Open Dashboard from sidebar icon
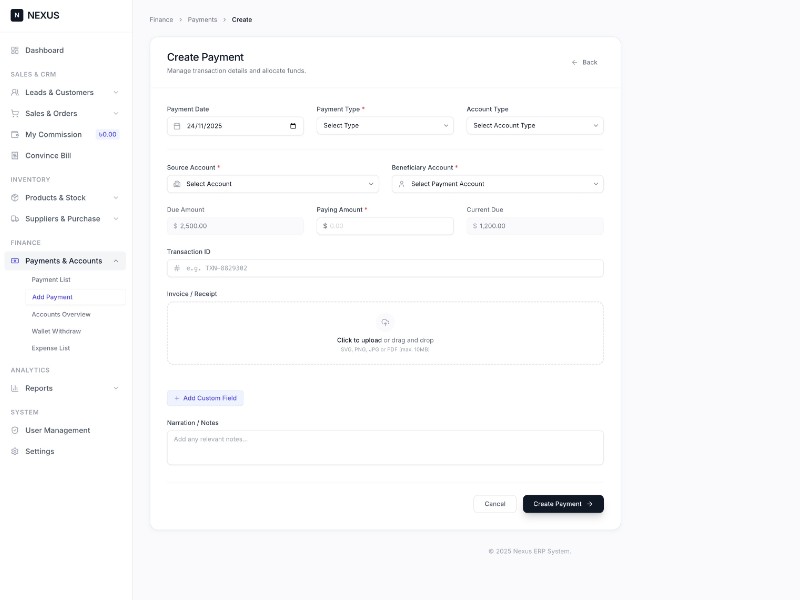The width and height of the screenshot is (800, 600). 15,50
